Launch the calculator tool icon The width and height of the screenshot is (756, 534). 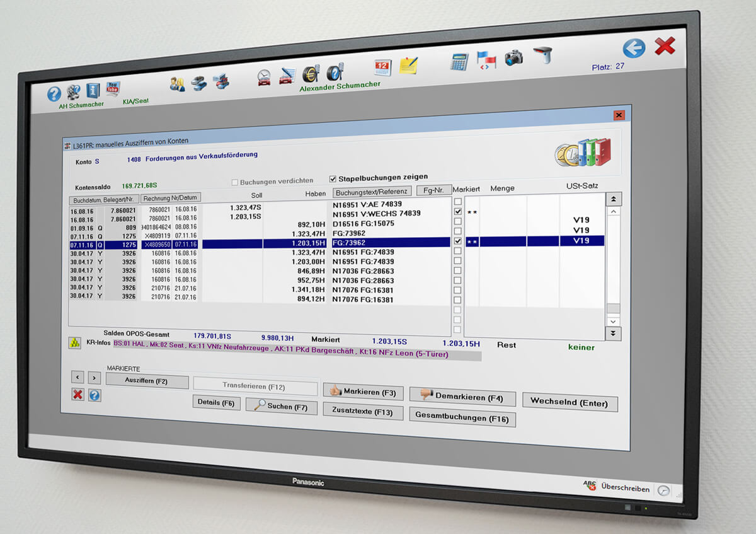(459, 62)
